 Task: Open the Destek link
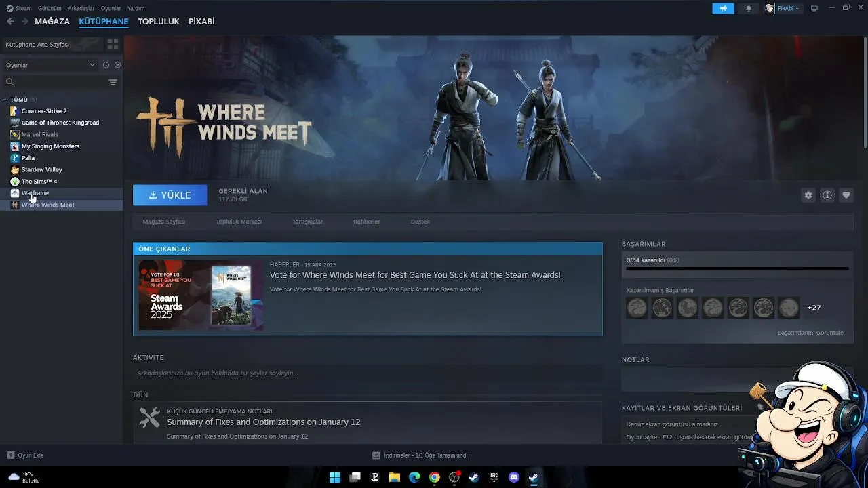420,222
